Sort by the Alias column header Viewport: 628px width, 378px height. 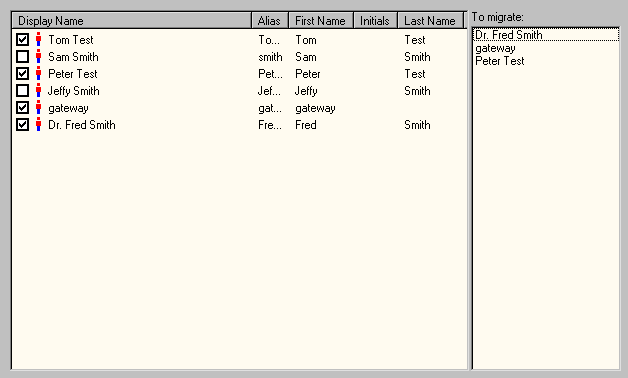click(x=270, y=20)
